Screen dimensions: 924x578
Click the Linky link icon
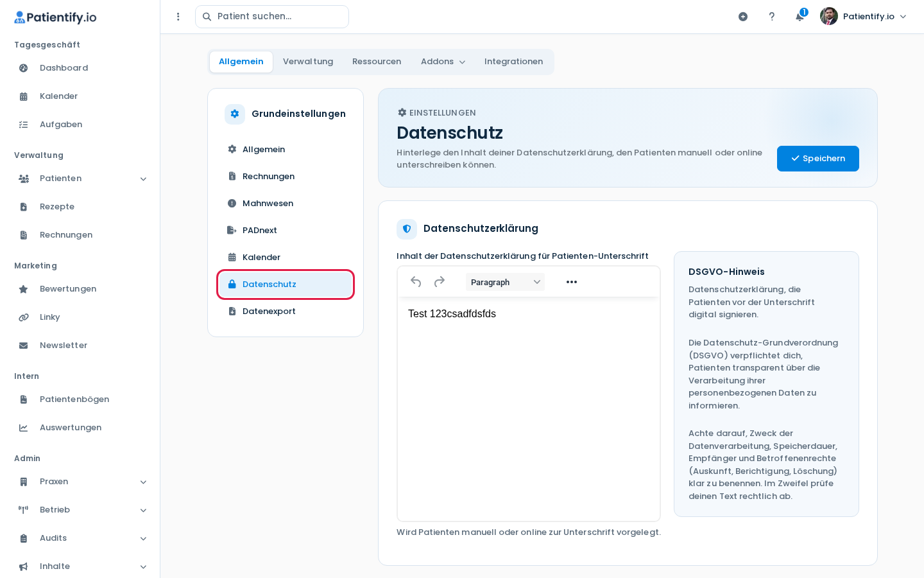(x=24, y=317)
